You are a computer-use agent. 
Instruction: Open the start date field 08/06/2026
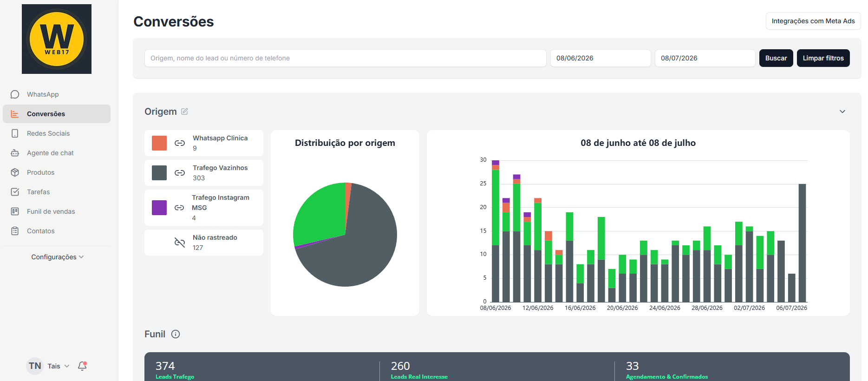click(600, 58)
